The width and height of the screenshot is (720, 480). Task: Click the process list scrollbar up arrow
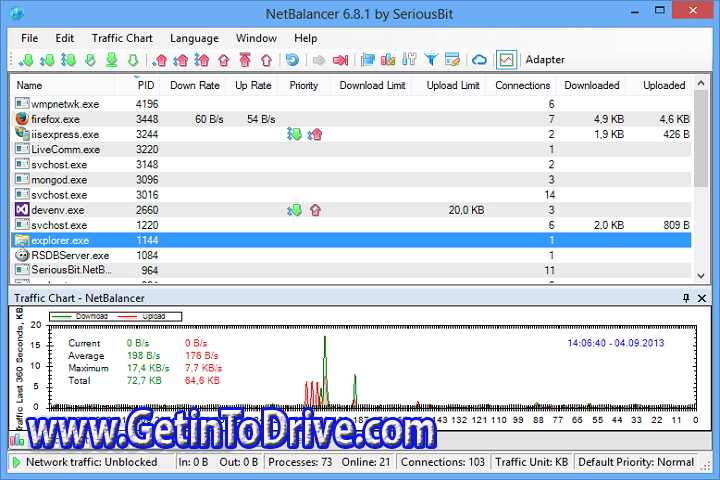(701, 83)
